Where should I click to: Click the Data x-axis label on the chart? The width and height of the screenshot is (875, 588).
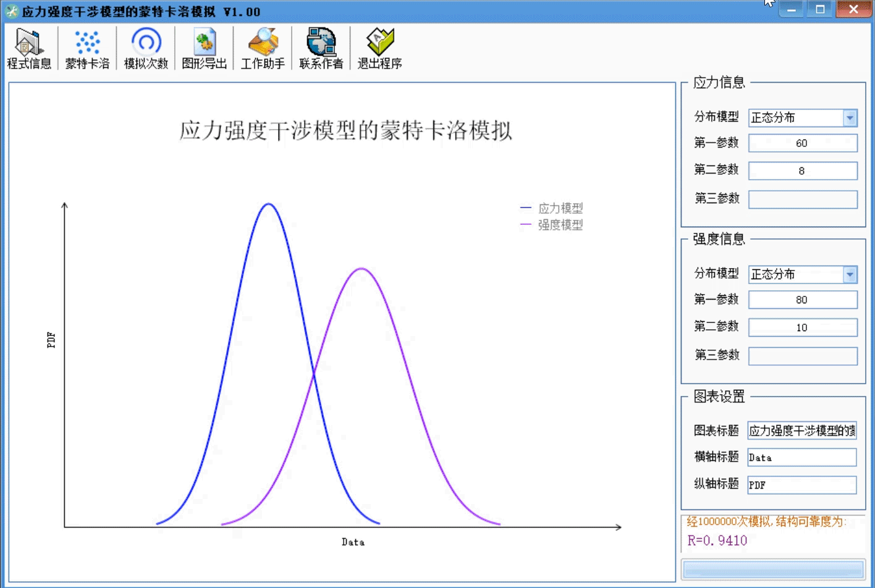(353, 542)
